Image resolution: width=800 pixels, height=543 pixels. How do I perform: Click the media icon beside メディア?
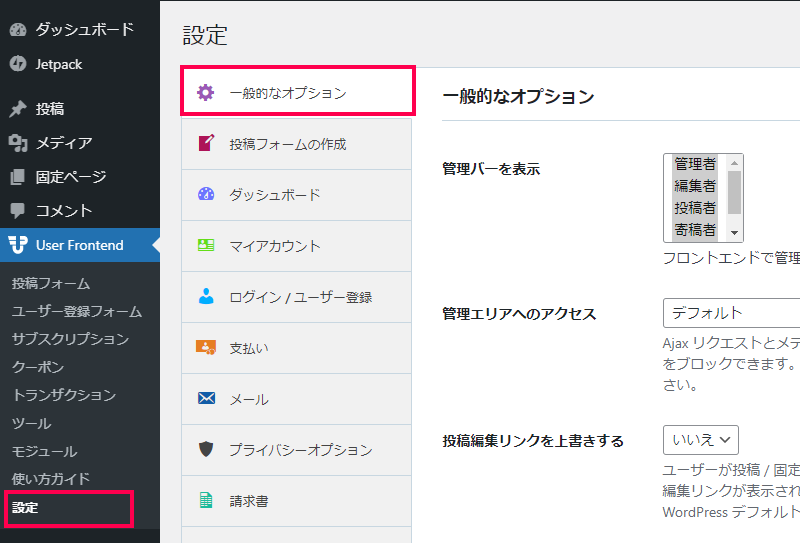click(18, 143)
